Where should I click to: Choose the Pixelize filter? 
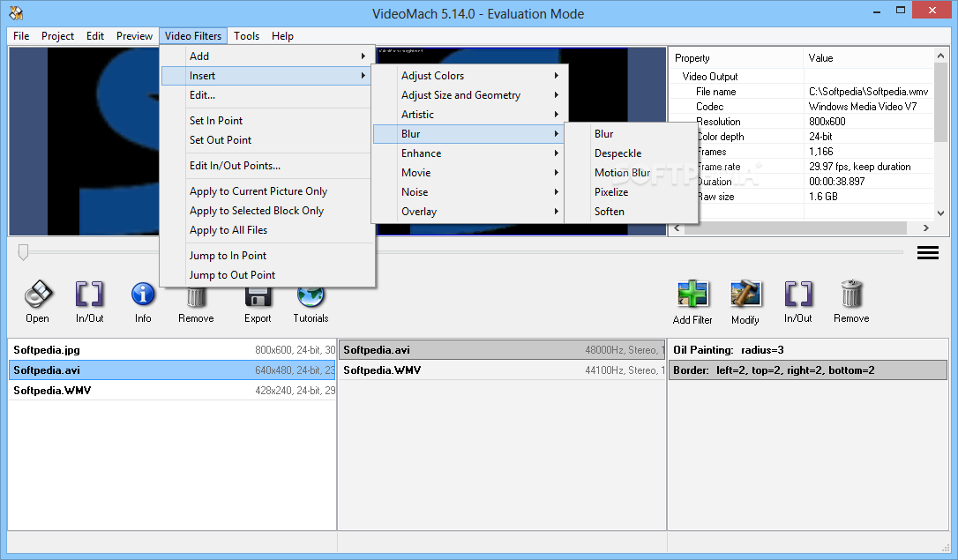tap(631, 192)
